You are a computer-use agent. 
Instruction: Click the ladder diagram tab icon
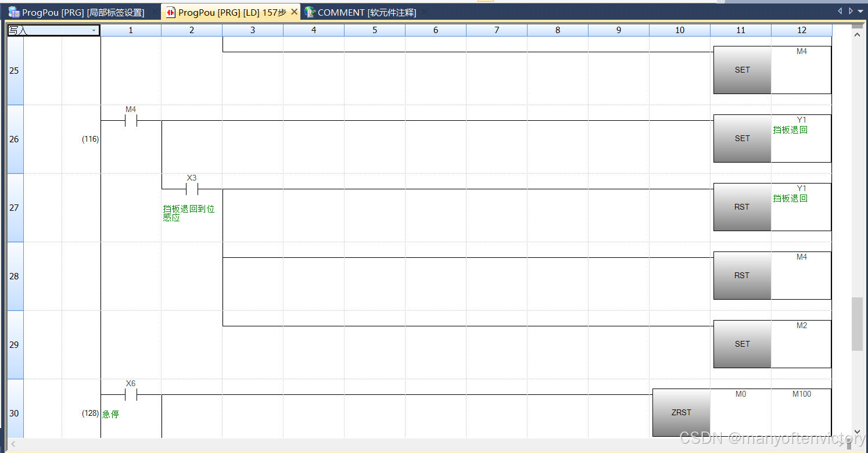click(170, 12)
